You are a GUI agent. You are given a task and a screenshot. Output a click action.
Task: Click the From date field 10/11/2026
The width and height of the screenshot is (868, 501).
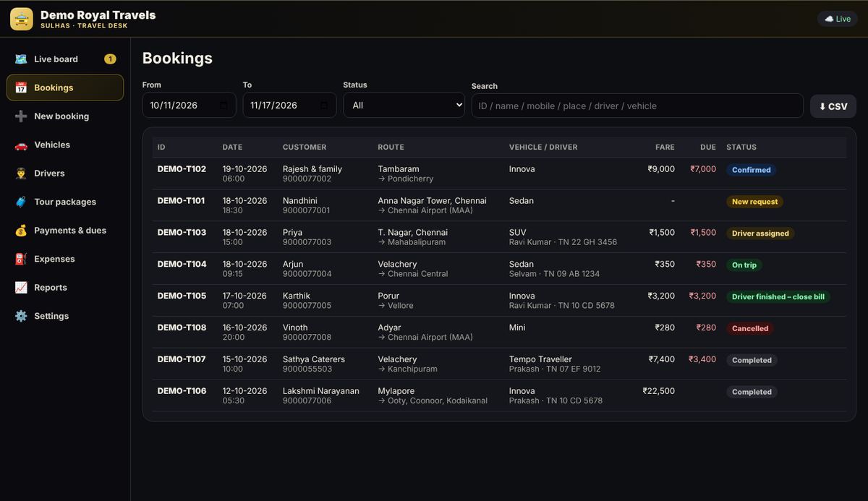tap(189, 106)
